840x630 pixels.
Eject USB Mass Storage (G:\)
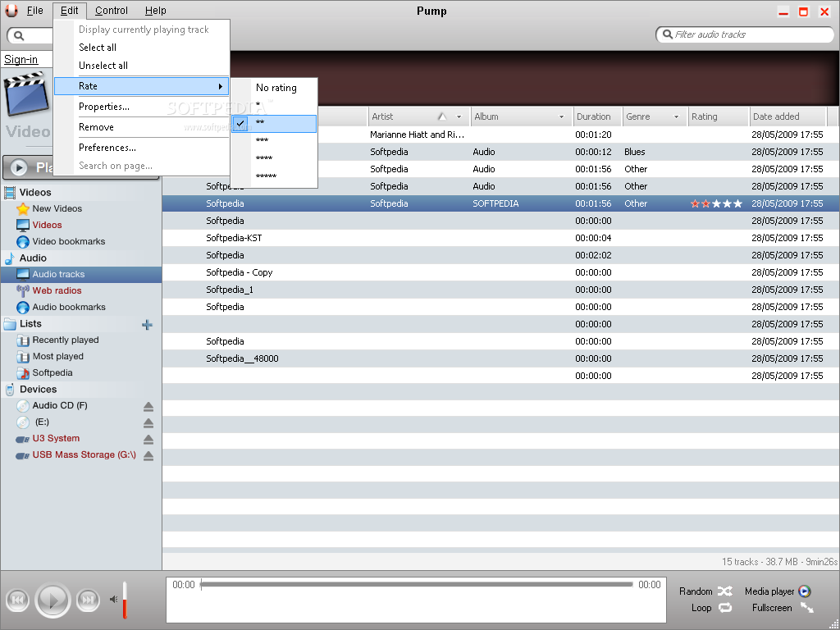click(148, 456)
